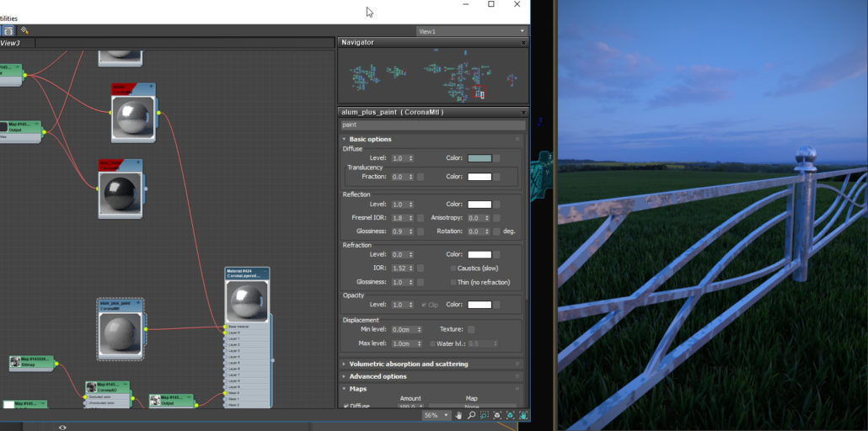Click the displacement Texture map slot
868x431 pixels.
coord(471,329)
